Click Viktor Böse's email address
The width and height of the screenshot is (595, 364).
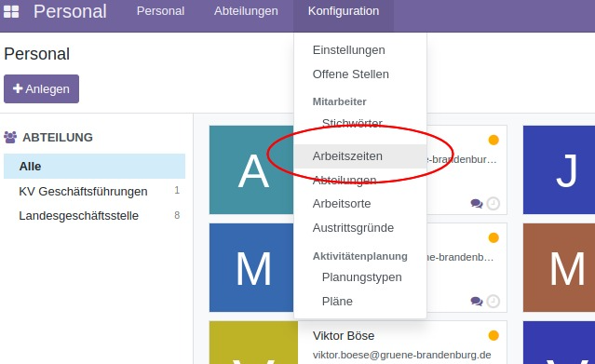tap(402, 355)
